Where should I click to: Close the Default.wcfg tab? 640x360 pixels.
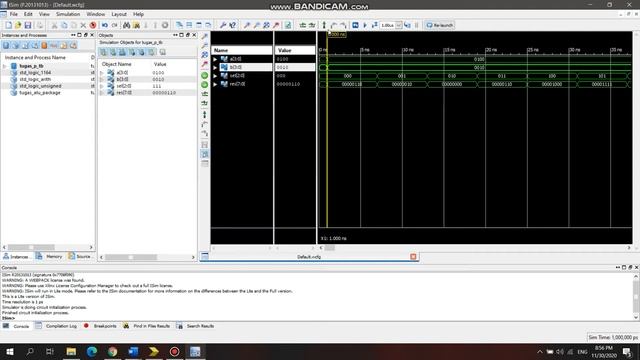pos(413,257)
